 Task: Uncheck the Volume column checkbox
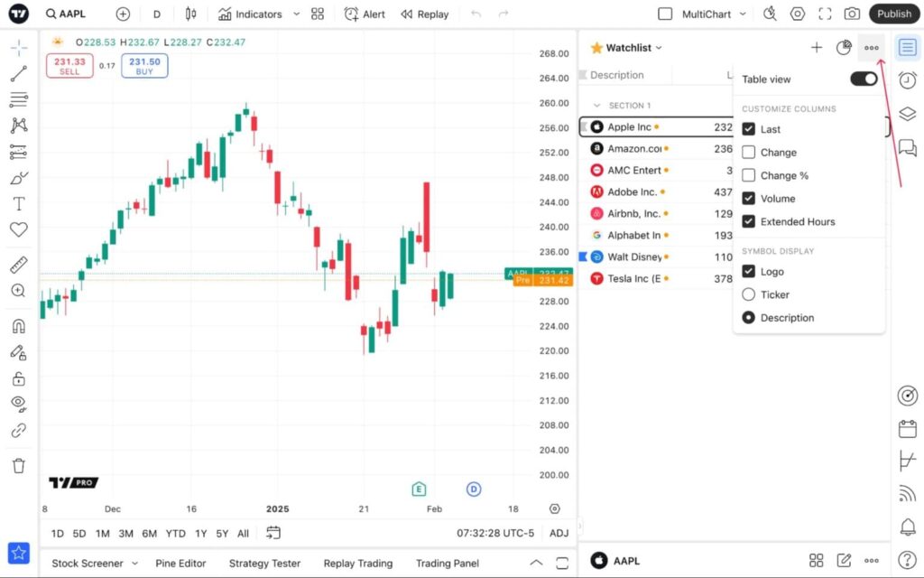(x=748, y=198)
